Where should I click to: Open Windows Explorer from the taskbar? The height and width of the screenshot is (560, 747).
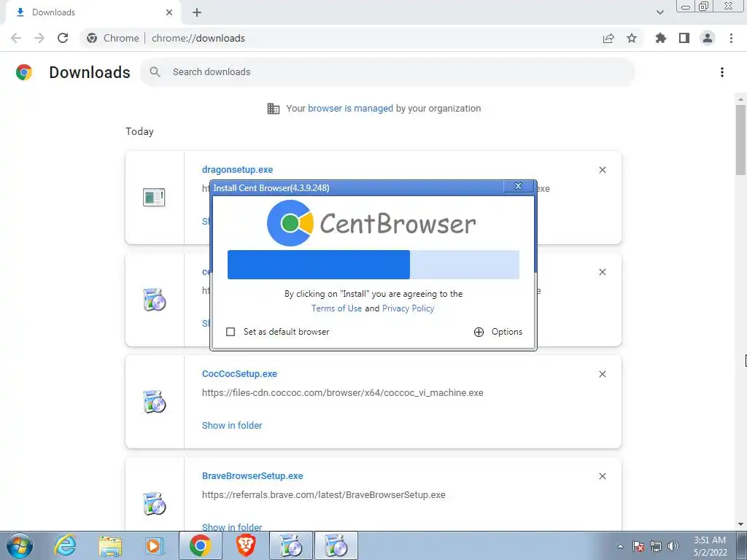point(110,545)
